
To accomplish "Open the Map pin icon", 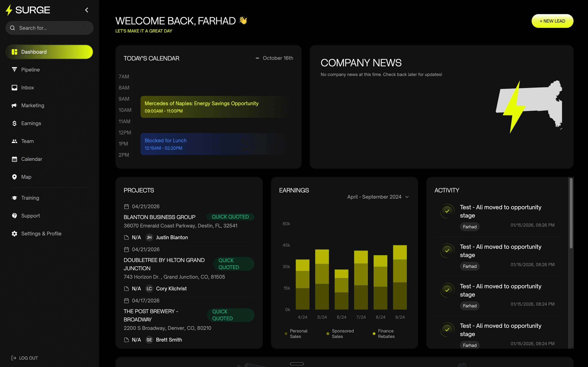I will (x=14, y=177).
